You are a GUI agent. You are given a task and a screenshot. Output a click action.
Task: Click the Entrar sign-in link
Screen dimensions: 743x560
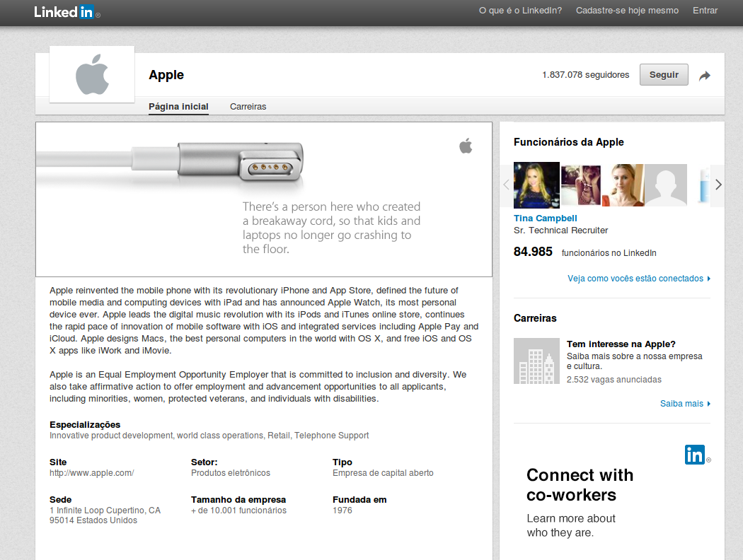click(x=705, y=11)
